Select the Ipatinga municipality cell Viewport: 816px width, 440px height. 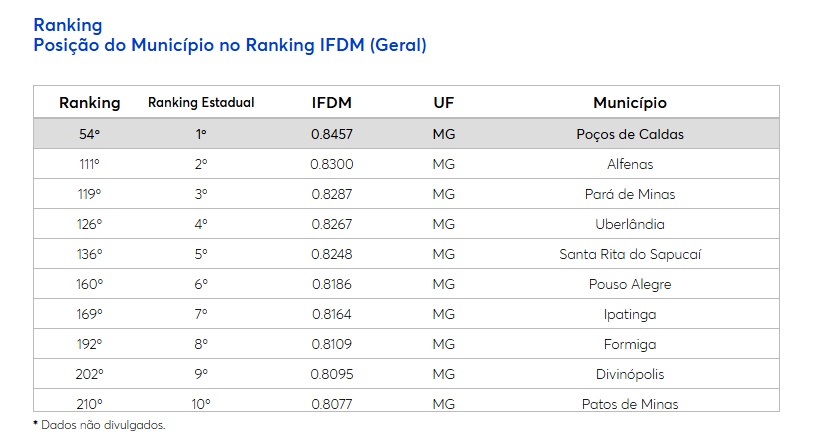(x=630, y=315)
